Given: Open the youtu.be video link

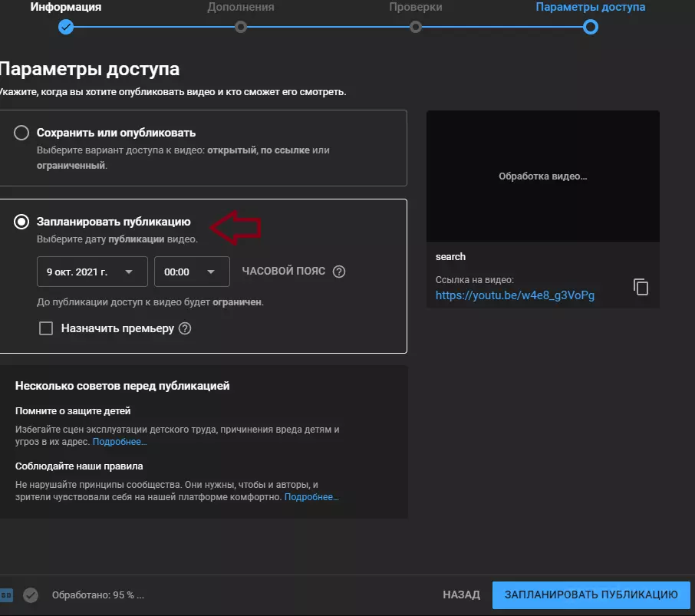Looking at the screenshot, I should [x=515, y=295].
